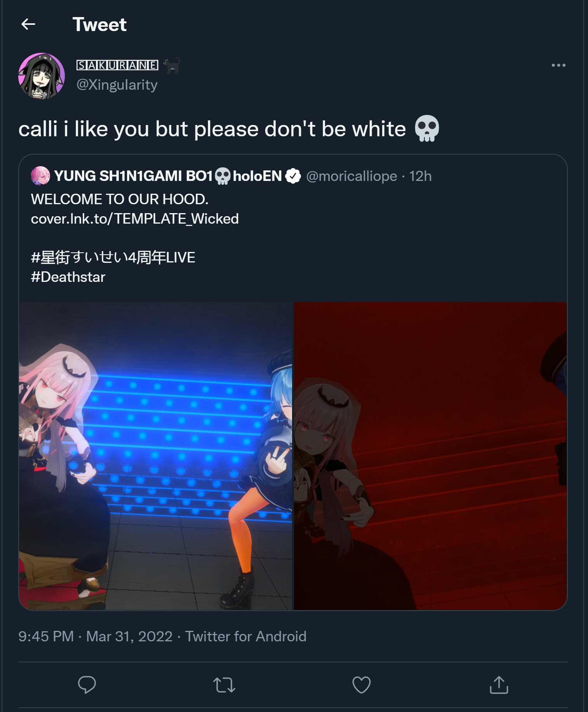Open the #Deathstar hashtag
The width and height of the screenshot is (588, 712).
pos(68,277)
